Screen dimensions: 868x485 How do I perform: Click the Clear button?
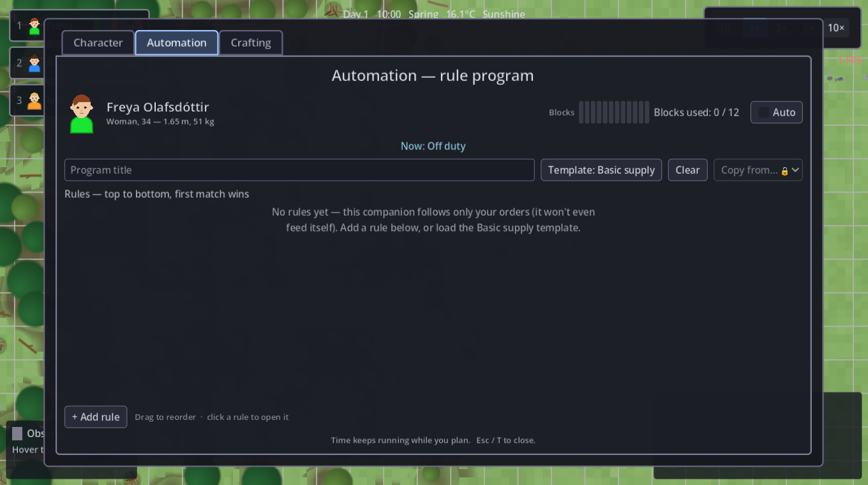point(687,170)
